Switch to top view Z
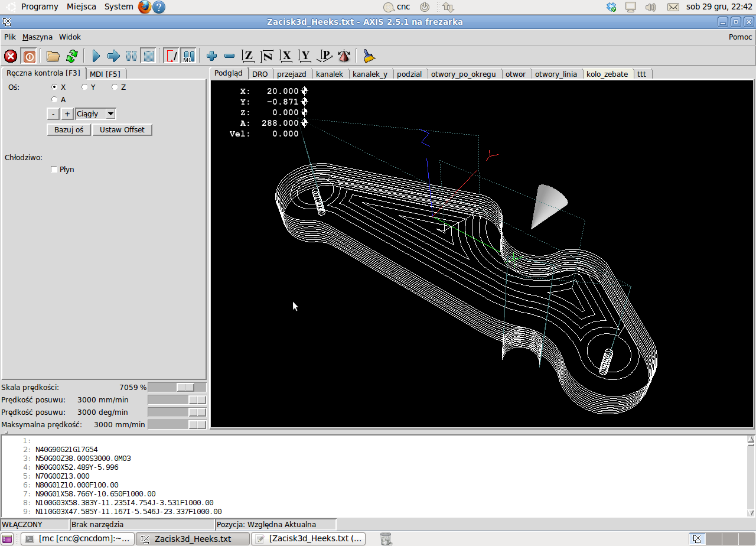Image resolution: width=756 pixels, height=546 pixels. click(x=248, y=56)
